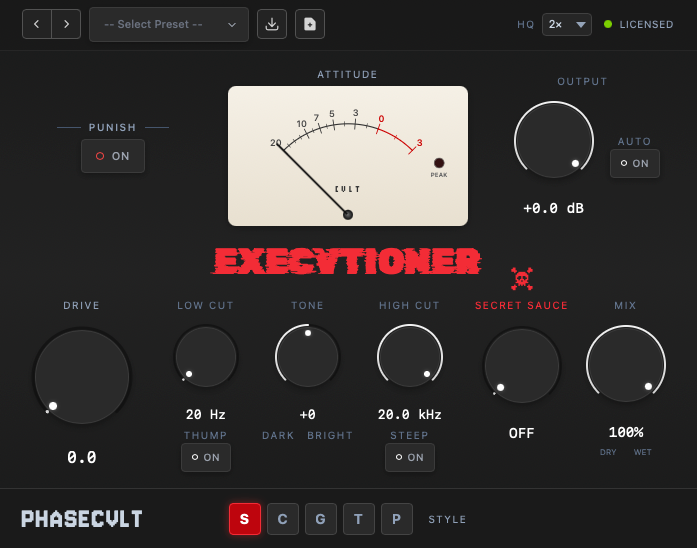
Task: Click the save preset download icon
Action: pos(272,24)
